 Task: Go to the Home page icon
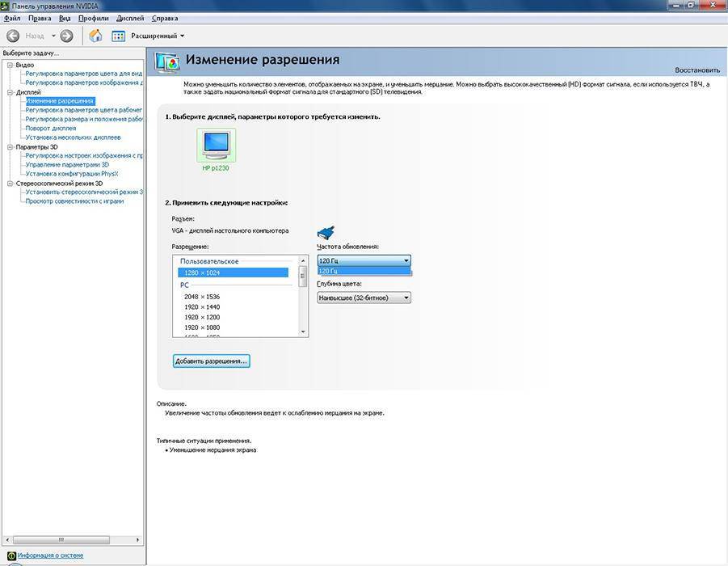coord(95,36)
